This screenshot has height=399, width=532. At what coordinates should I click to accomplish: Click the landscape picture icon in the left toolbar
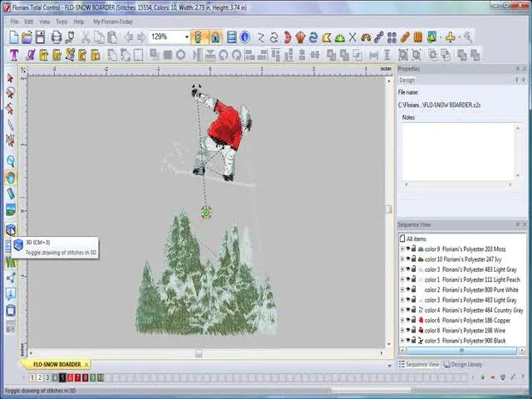tap(11, 210)
